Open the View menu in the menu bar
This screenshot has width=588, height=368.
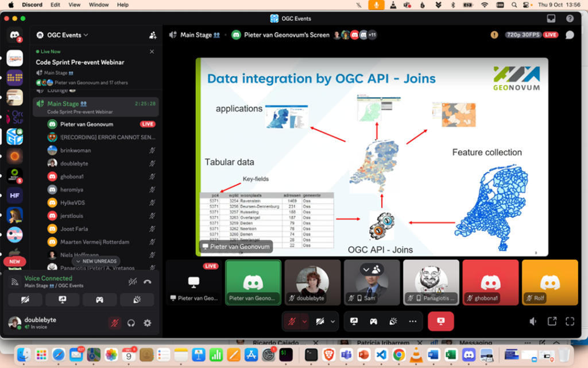click(75, 5)
